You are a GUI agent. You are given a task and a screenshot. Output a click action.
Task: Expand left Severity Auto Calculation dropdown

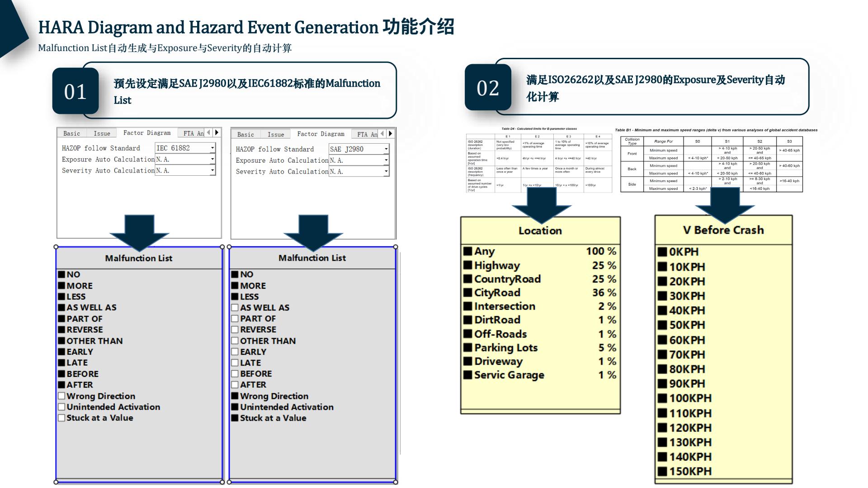coord(212,170)
